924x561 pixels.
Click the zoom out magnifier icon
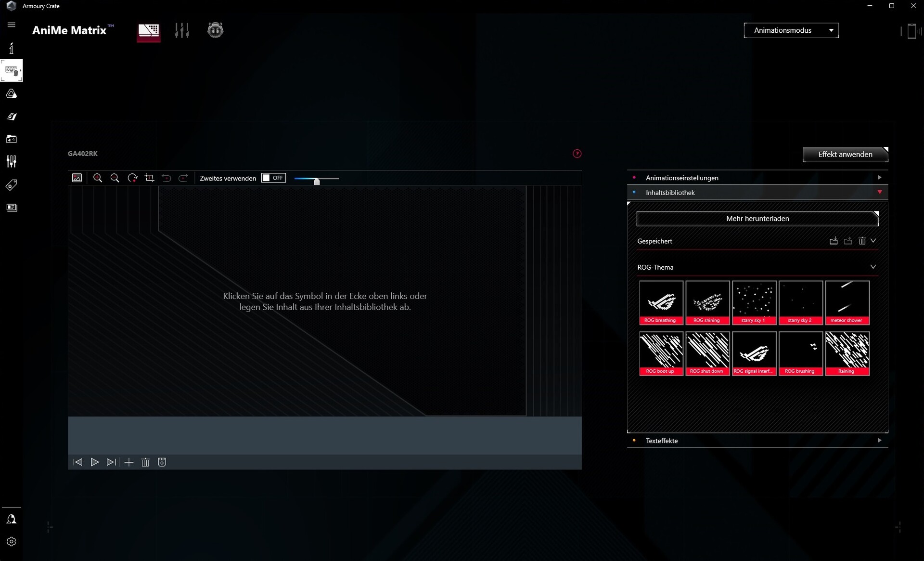pyautogui.click(x=115, y=178)
